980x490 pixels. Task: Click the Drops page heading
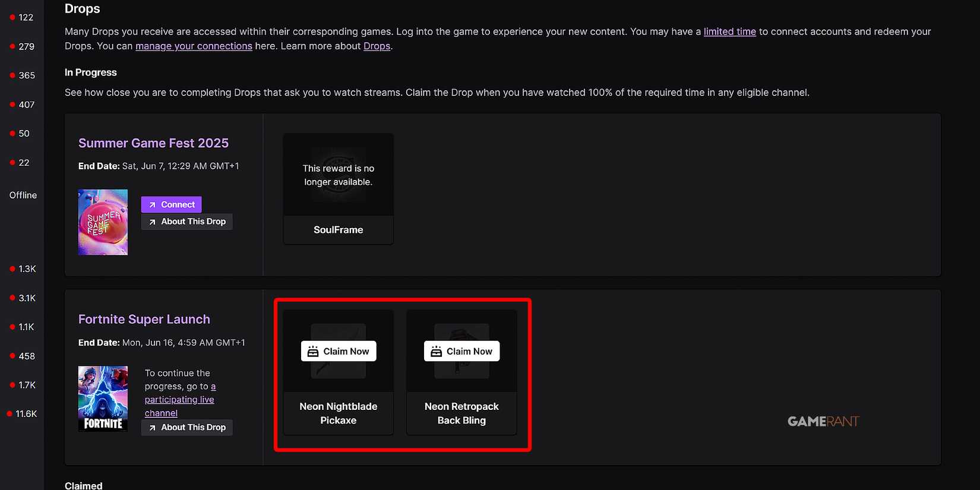click(83, 9)
